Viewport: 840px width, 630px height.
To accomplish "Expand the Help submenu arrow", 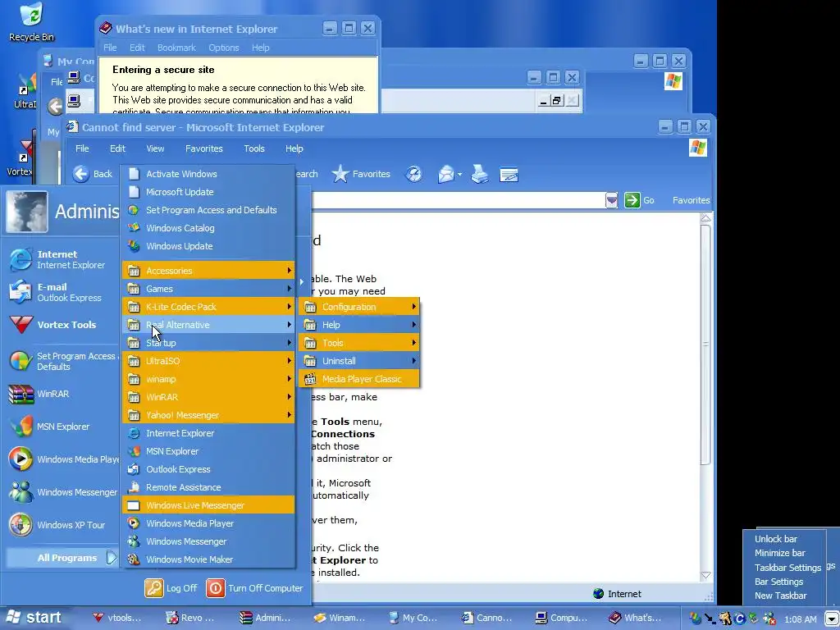I will (x=413, y=325).
